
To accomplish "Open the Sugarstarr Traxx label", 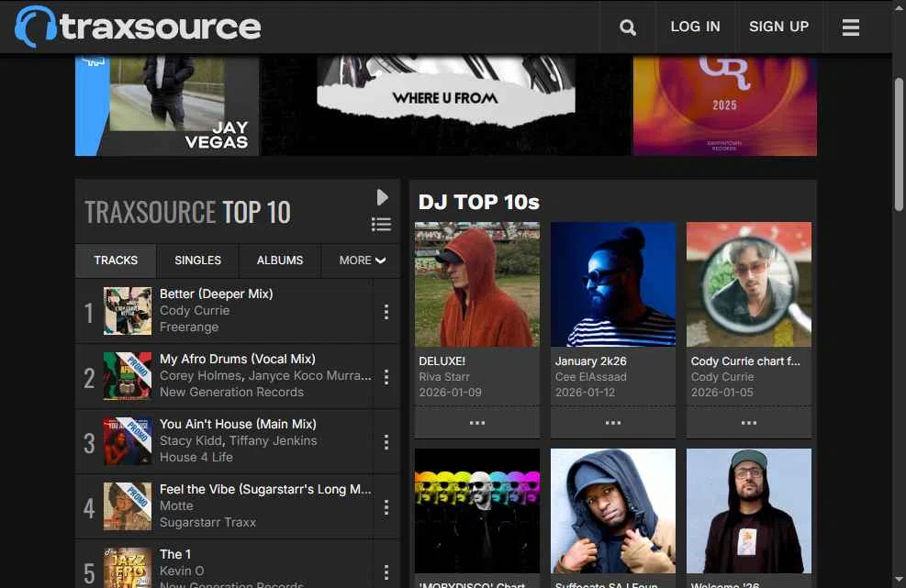I will 207,523.
